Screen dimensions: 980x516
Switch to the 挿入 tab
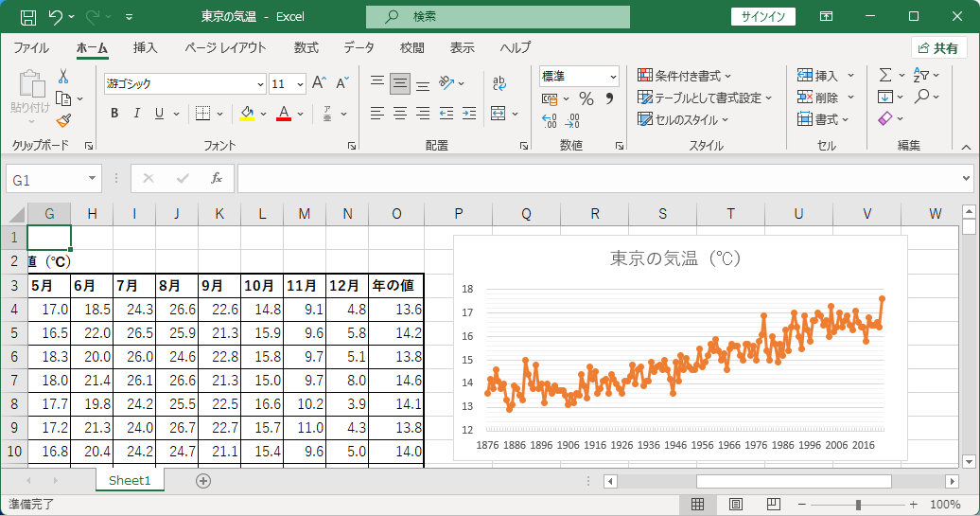coord(145,48)
